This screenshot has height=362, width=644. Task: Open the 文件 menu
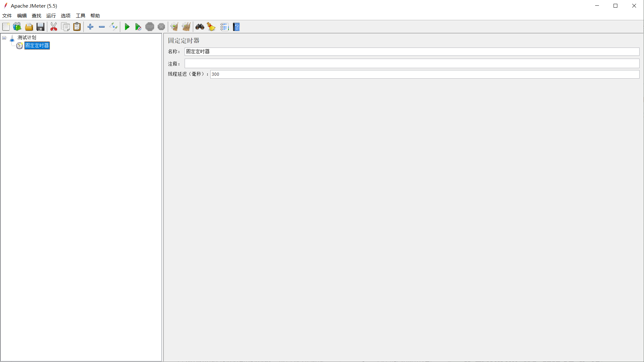(7, 16)
